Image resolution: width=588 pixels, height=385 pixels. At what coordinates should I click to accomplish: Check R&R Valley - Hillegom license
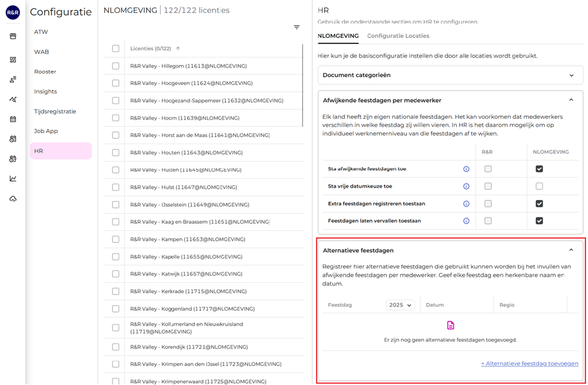116,66
